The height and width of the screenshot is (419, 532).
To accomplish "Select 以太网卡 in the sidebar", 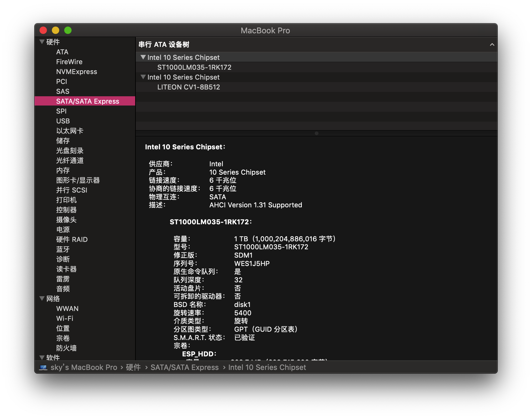I will [x=70, y=131].
